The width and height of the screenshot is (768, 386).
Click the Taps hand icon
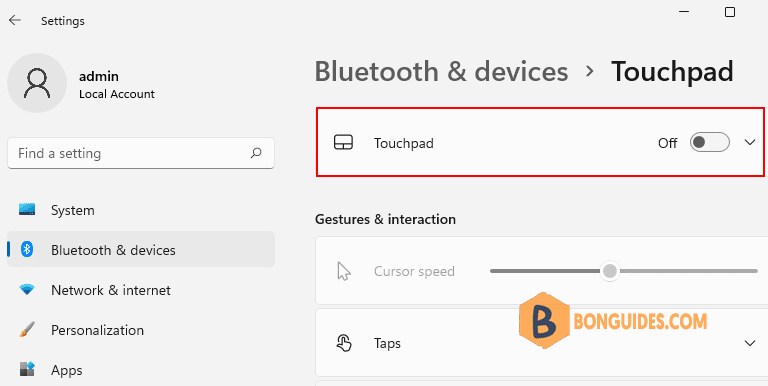[344, 343]
